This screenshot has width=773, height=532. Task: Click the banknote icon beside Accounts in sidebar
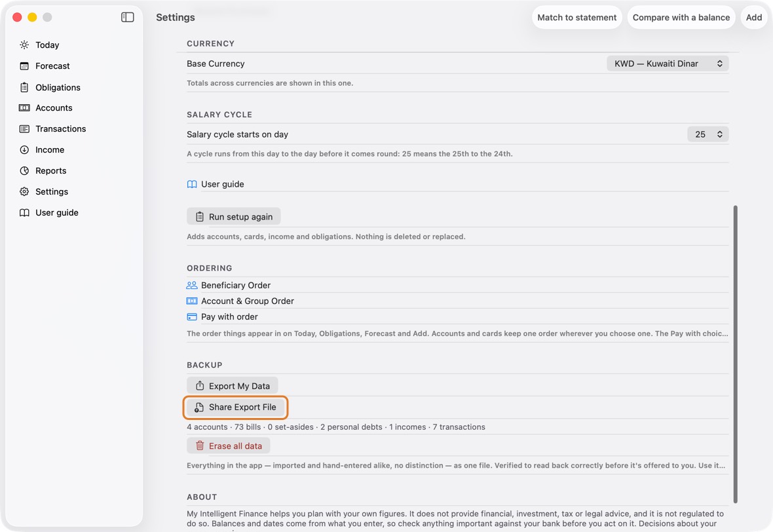[x=24, y=108]
